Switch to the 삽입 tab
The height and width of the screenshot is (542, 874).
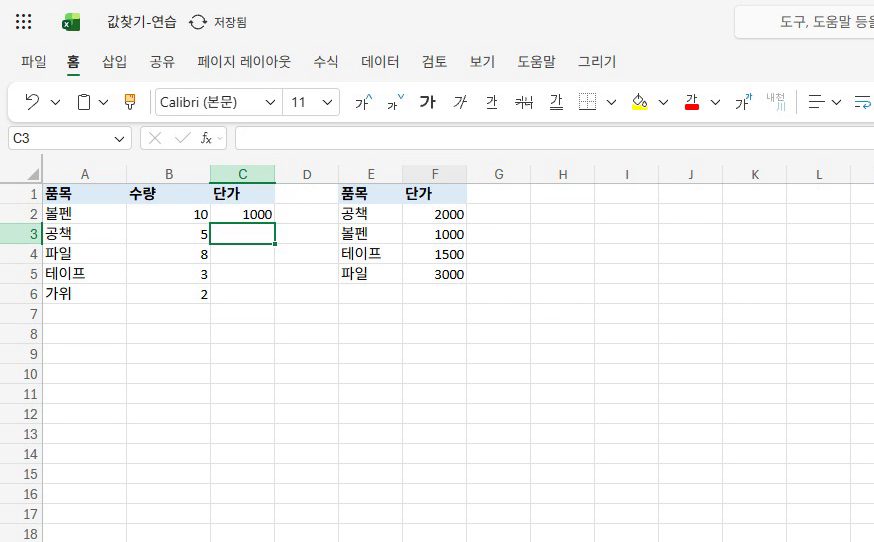[x=114, y=62]
